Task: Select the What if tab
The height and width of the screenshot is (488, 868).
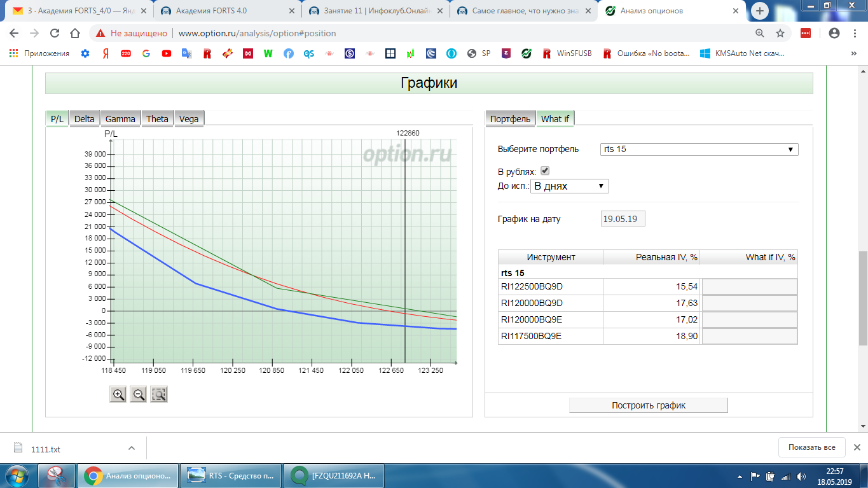Action: 555,119
